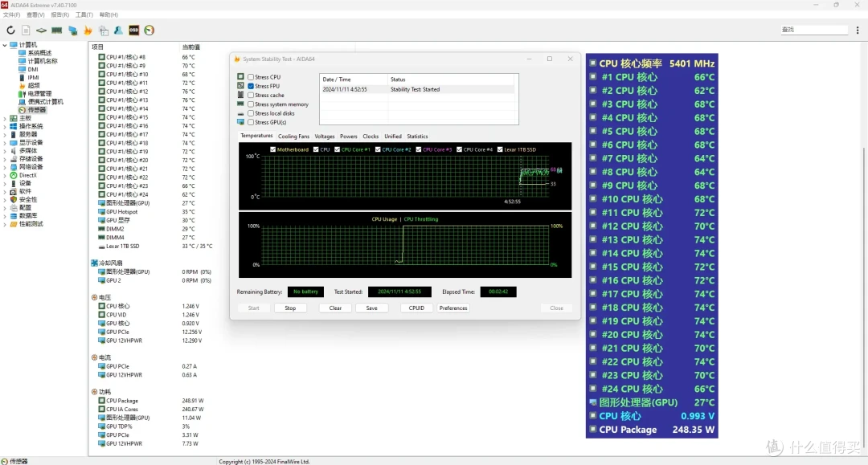
Task: Enable the Stress CPU checkbox
Action: (x=251, y=77)
